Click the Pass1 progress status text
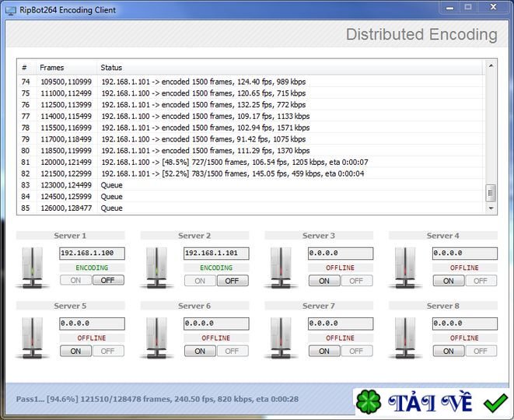514x420 pixels. pos(157,399)
